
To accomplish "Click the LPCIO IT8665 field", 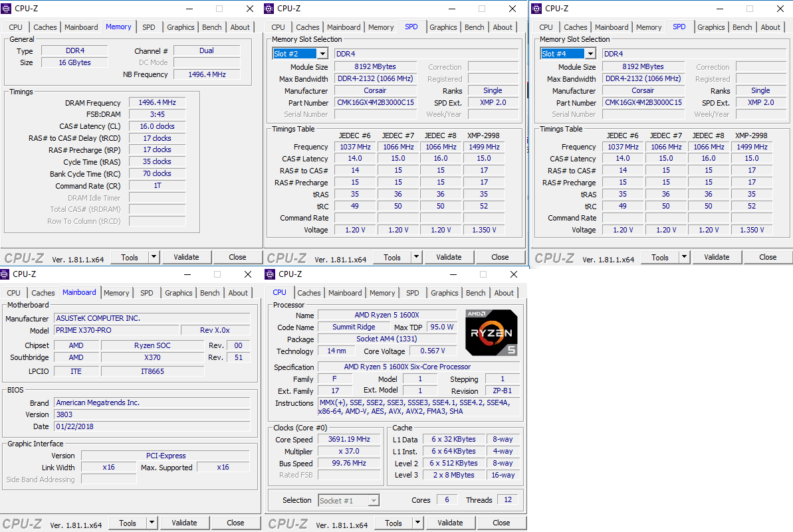I will click(x=152, y=371).
